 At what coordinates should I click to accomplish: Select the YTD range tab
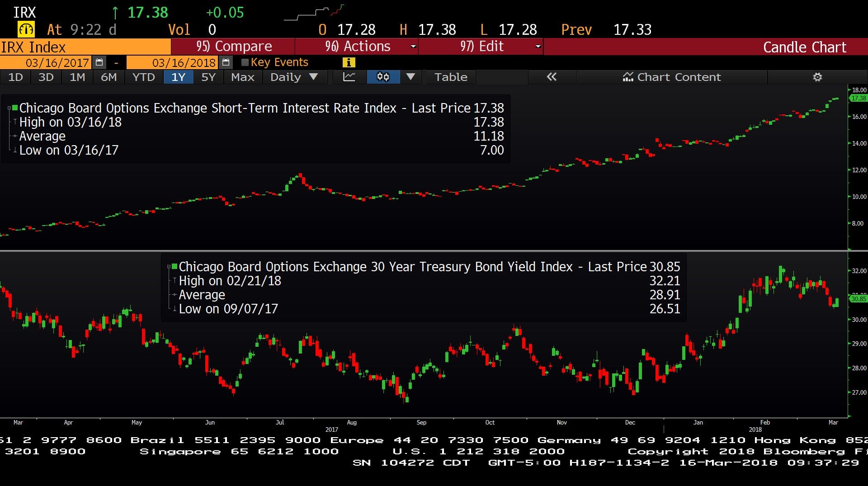pos(144,77)
